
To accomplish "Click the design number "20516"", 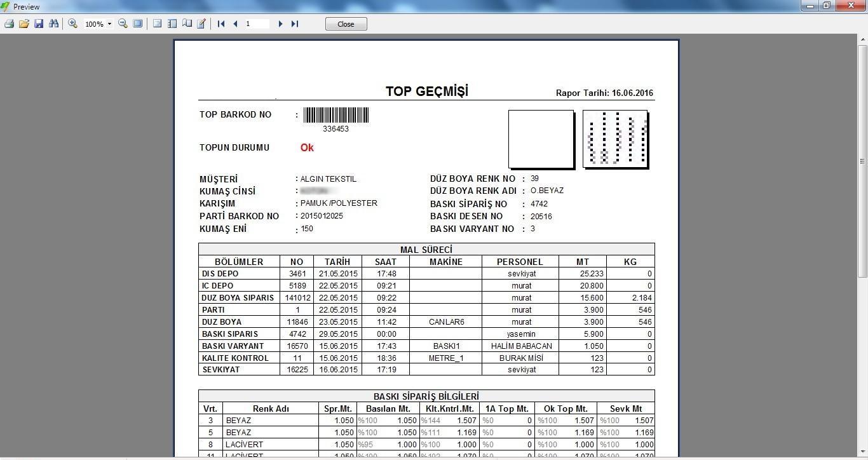I will (x=541, y=217).
